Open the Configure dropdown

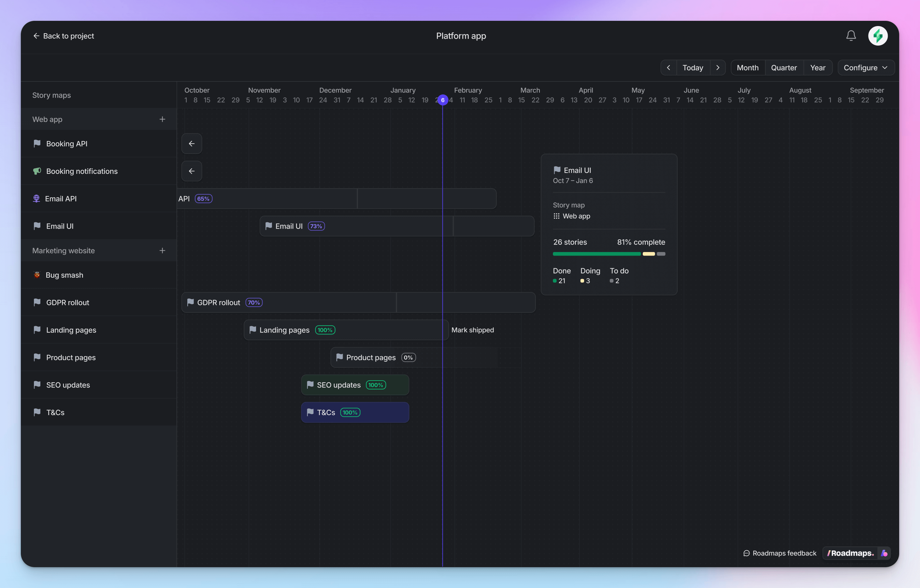pyautogui.click(x=865, y=68)
